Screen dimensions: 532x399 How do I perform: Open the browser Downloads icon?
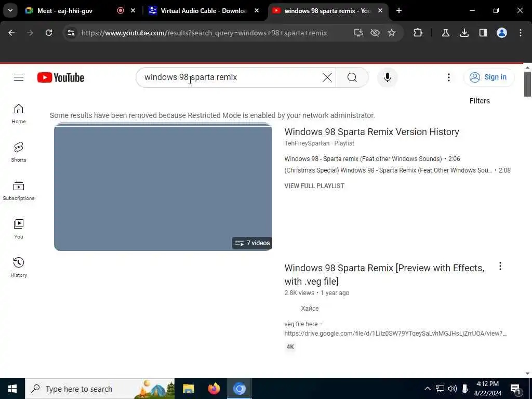tap(464, 33)
